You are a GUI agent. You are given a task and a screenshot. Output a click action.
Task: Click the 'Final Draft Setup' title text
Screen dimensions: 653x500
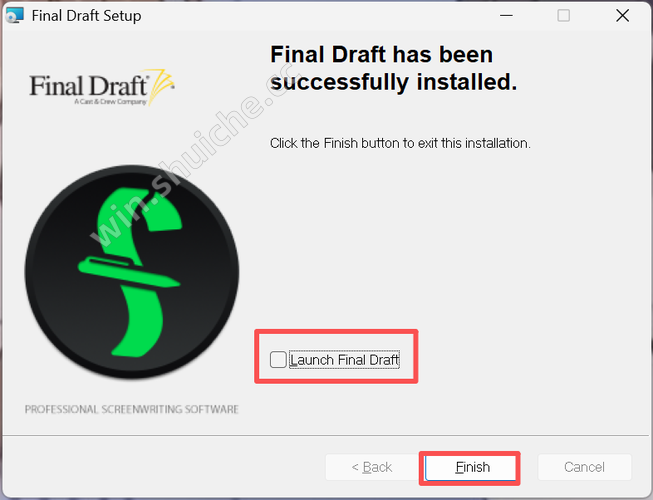(86, 16)
